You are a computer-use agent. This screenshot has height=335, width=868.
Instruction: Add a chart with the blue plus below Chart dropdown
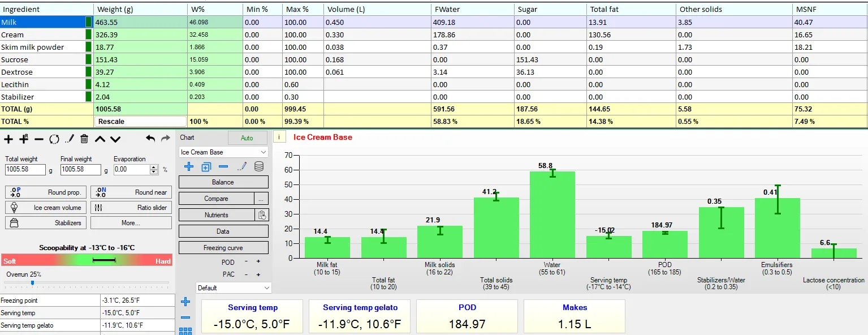click(x=189, y=166)
